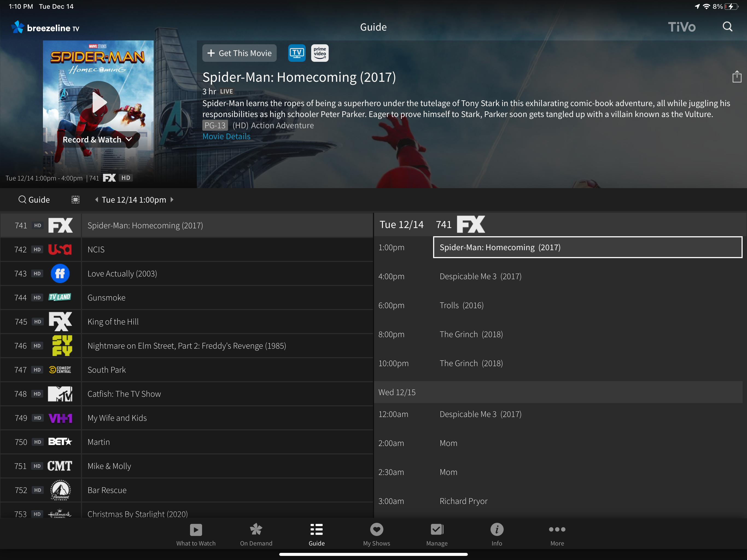
Task: Tap the battery indicator in status bar
Action: pos(731,6)
